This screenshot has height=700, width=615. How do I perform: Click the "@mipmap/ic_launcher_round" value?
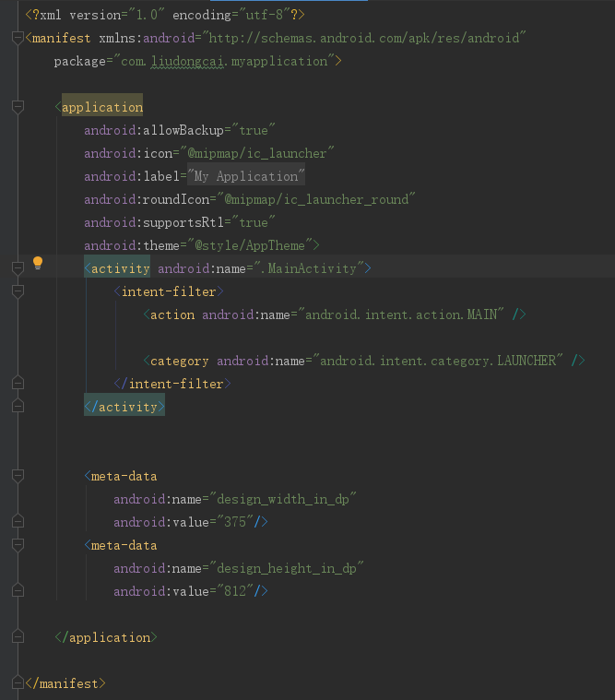click(x=316, y=199)
